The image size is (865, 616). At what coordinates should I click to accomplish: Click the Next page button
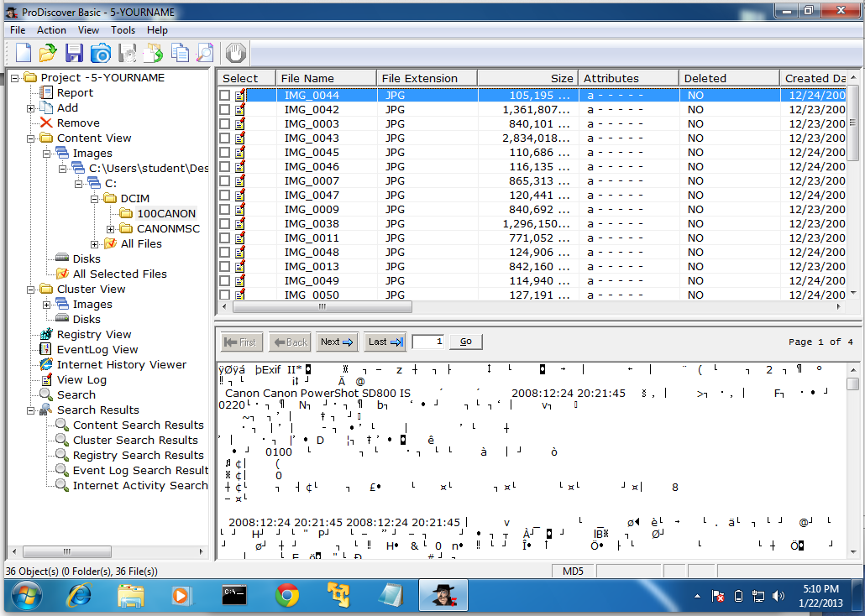tap(338, 342)
